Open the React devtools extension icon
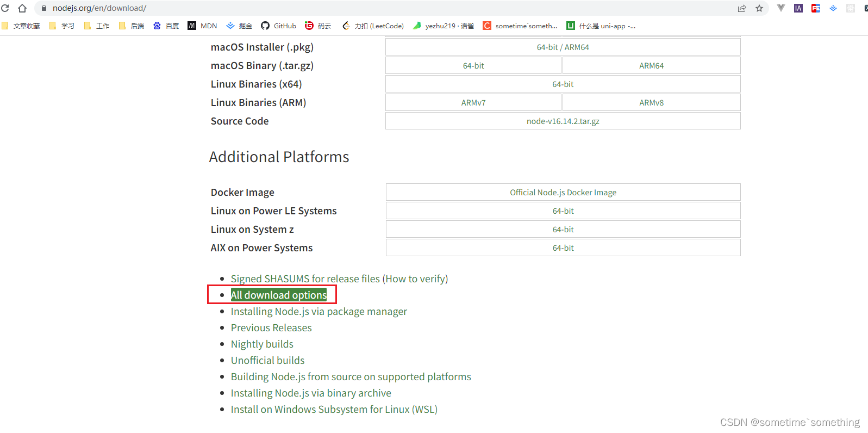Image resolution: width=868 pixels, height=433 pixels. [851, 8]
